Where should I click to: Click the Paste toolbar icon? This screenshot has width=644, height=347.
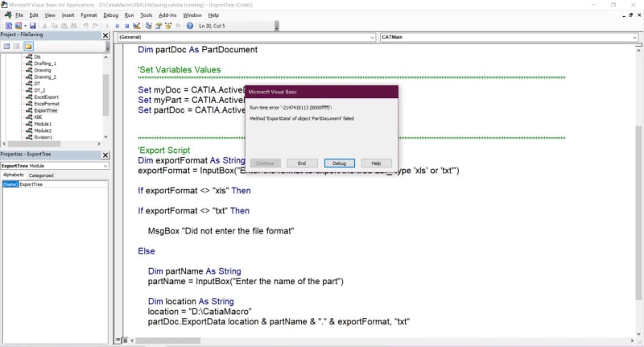tap(64, 26)
